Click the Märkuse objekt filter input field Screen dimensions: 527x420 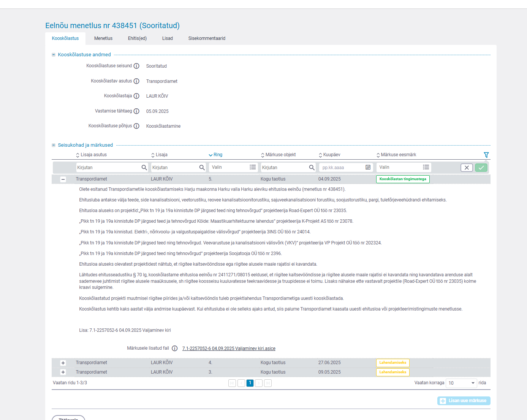click(284, 168)
